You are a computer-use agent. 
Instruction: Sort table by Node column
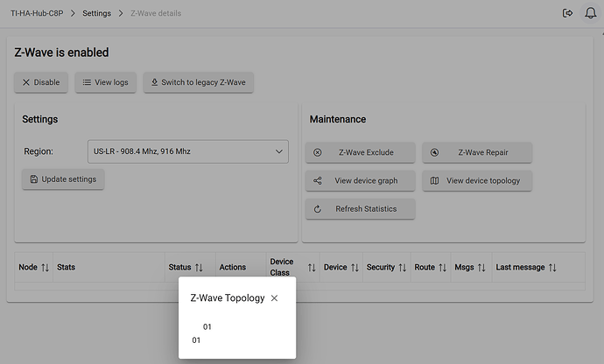(x=34, y=268)
